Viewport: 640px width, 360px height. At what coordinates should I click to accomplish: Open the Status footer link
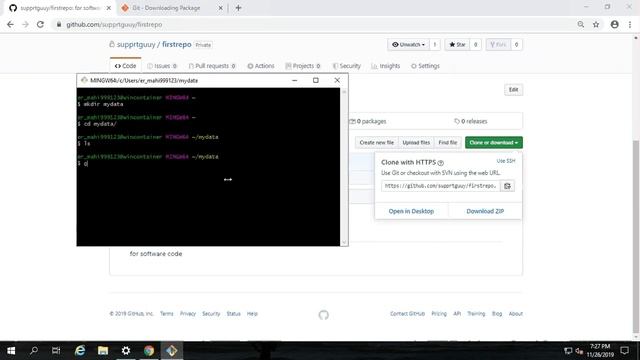point(233,313)
